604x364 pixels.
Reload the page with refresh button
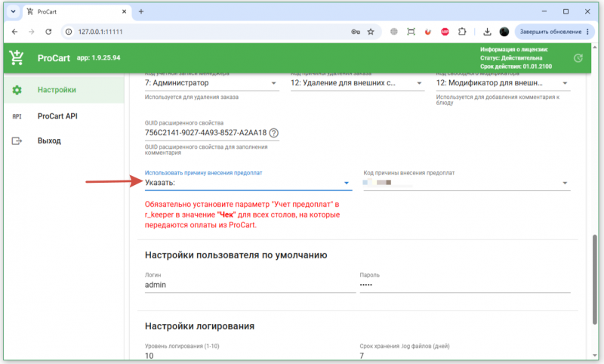[48, 32]
